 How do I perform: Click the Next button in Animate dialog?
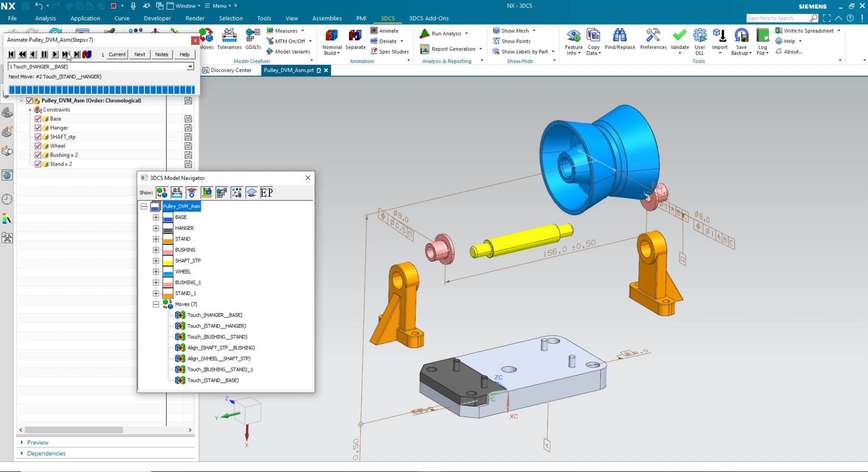[140, 54]
